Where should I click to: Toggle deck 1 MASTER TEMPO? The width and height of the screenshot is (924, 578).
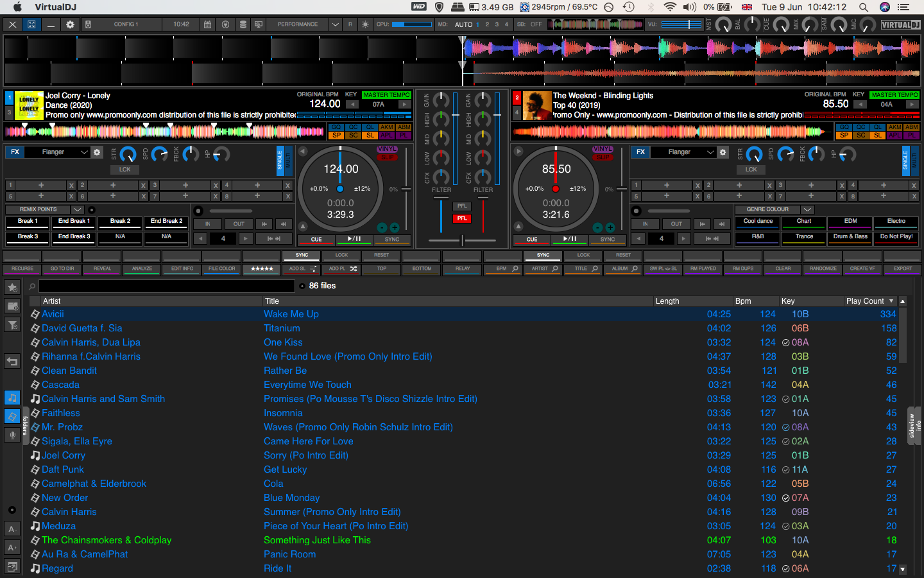click(x=386, y=95)
